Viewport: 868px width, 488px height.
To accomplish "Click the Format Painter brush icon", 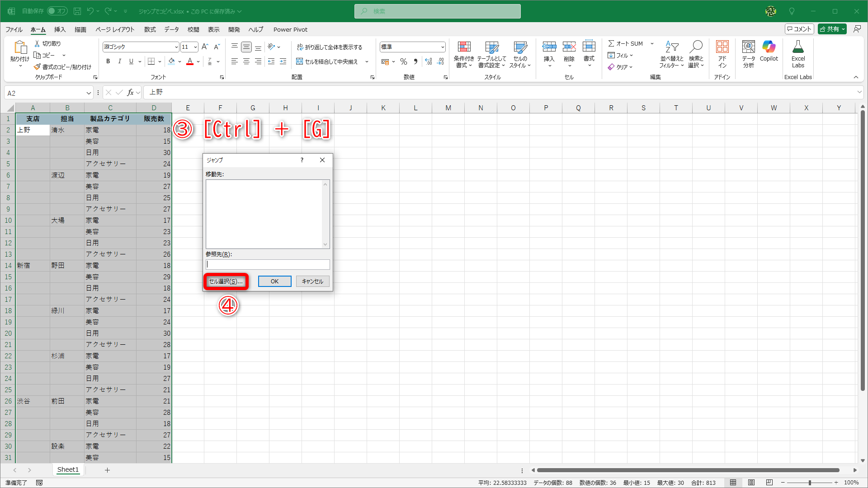I will tap(37, 67).
